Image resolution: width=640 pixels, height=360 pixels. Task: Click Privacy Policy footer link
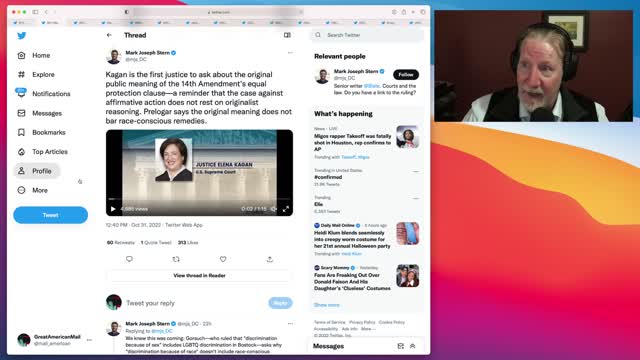362,322
